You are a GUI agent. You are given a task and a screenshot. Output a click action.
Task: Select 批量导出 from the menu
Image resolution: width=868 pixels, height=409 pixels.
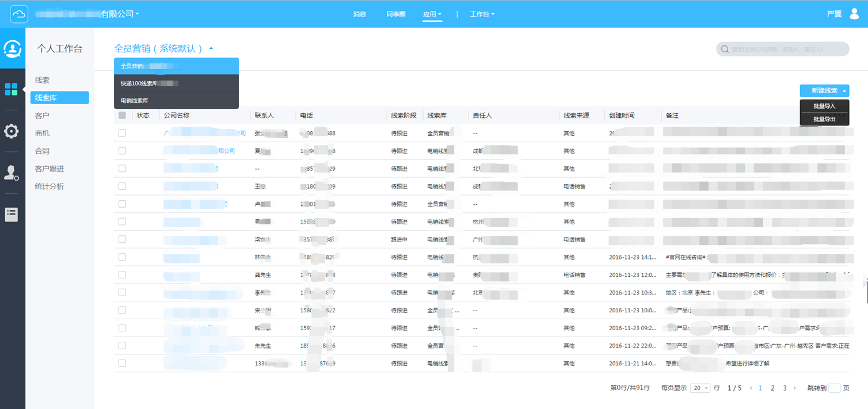click(824, 119)
